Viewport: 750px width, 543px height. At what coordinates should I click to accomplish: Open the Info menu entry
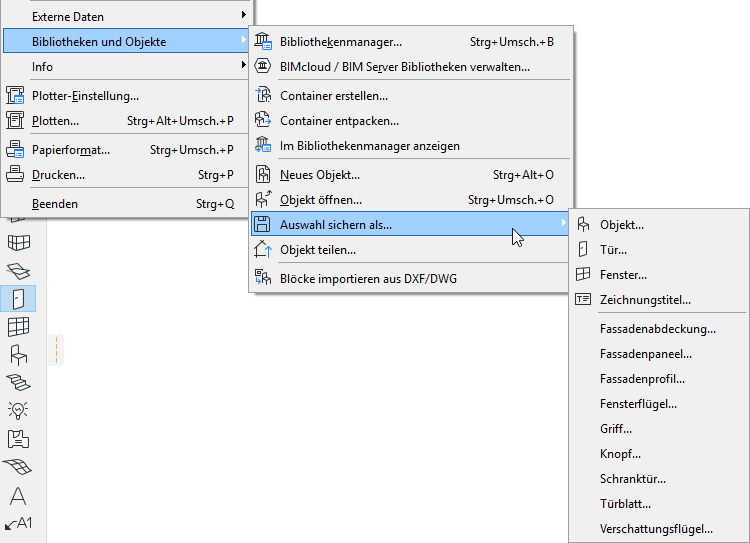[x=127, y=66]
